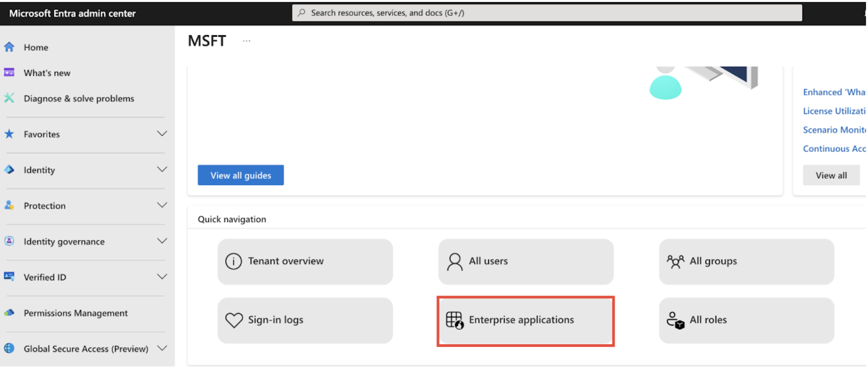Focus the Search resources, services, and docs field
The image size is (868, 378).
coord(547,12)
